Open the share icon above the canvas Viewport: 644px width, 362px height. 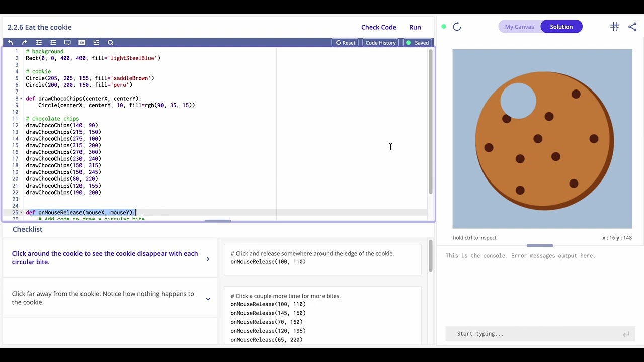click(632, 27)
